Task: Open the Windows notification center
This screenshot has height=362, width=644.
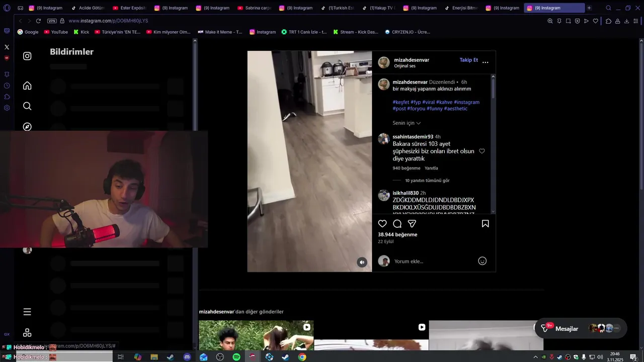Action: coord(633,357)
